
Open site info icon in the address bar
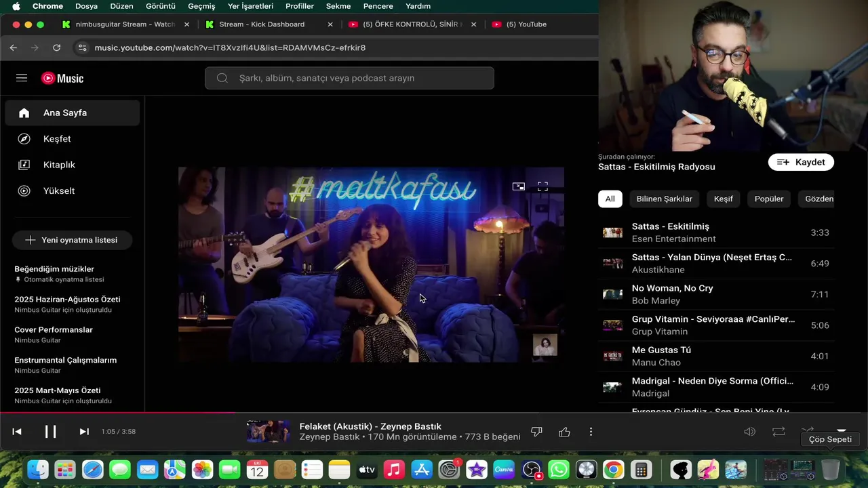[x=82, y=47]
